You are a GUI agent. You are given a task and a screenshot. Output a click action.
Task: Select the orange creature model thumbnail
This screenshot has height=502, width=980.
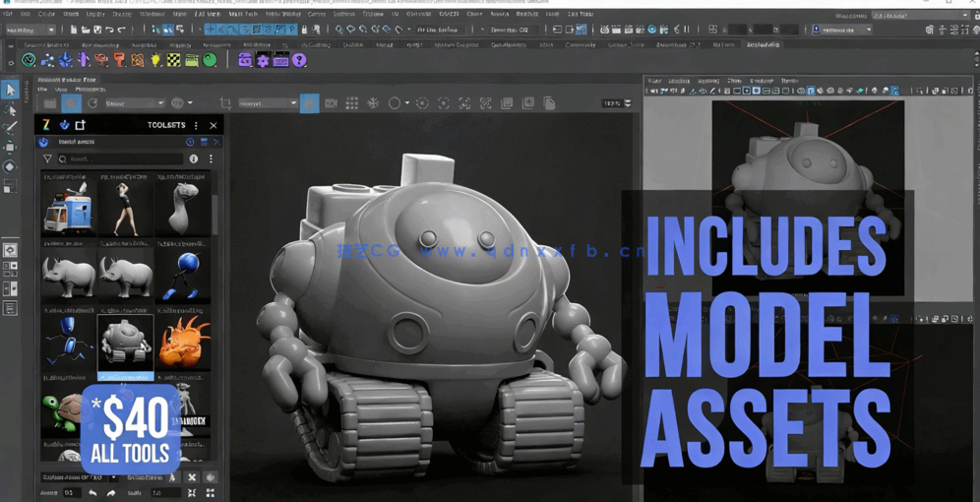(x=183, y=343)
